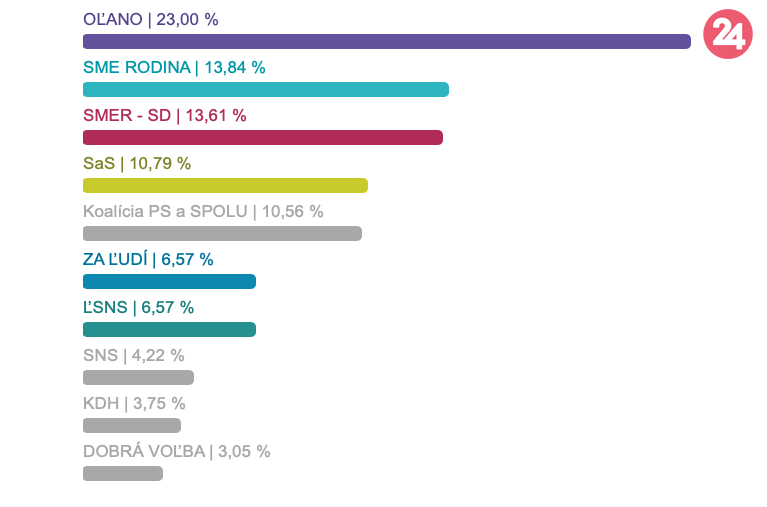Select the SME RODINA 13,84 % label
The height and width of the screenshot is (507, 767).
(x=174, y=67)
